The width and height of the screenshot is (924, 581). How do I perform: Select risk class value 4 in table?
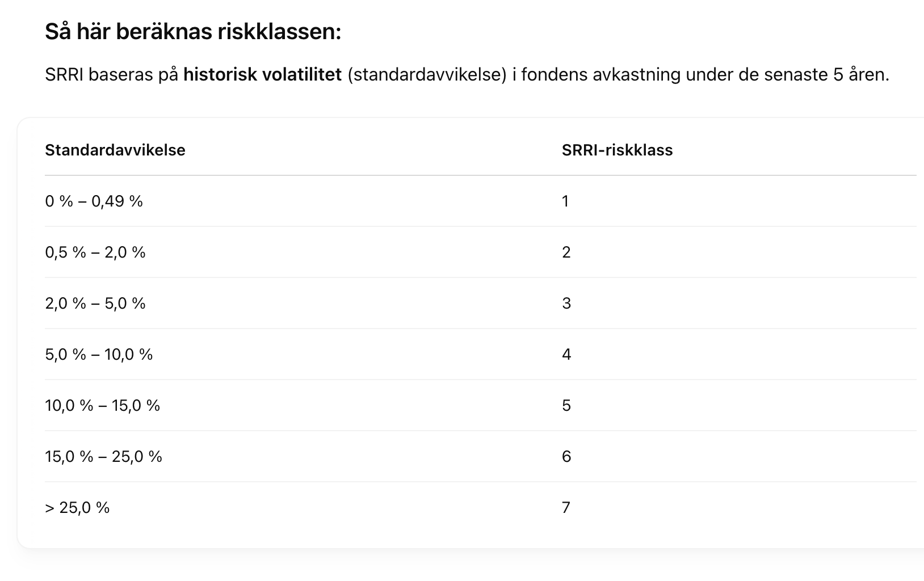pos(566,355)
